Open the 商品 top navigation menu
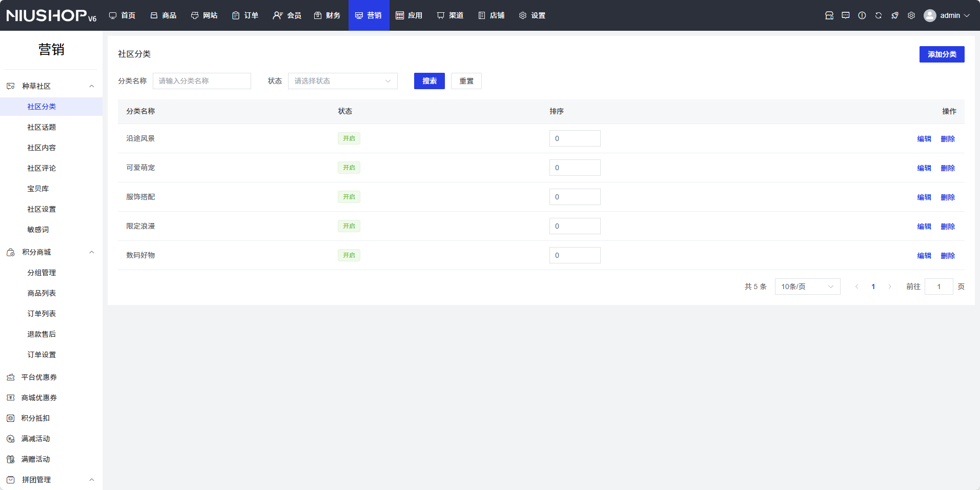This screenshot has width=980, height=490. click(164, 15)
